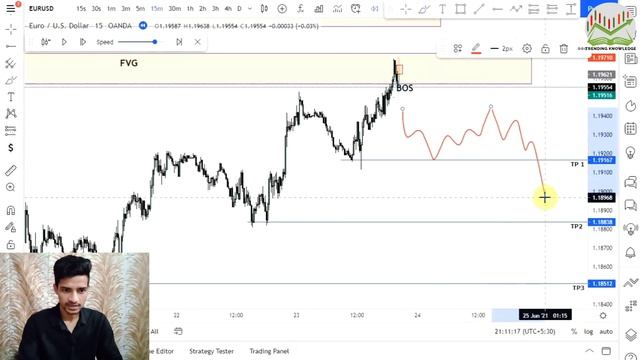Switch to the 30m timeframe
Screen dimensions: 640x360
click(175, 9)
